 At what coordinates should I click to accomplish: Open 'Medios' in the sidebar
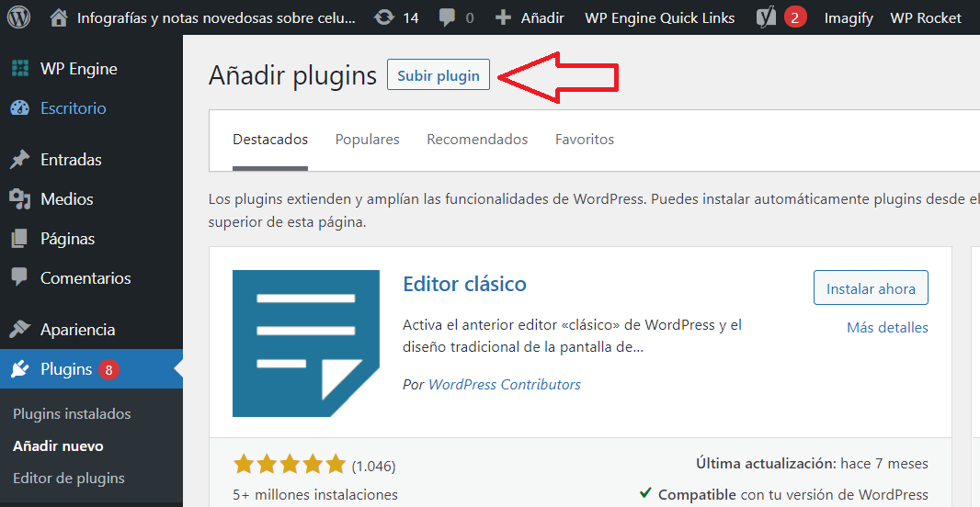[67, 199]
